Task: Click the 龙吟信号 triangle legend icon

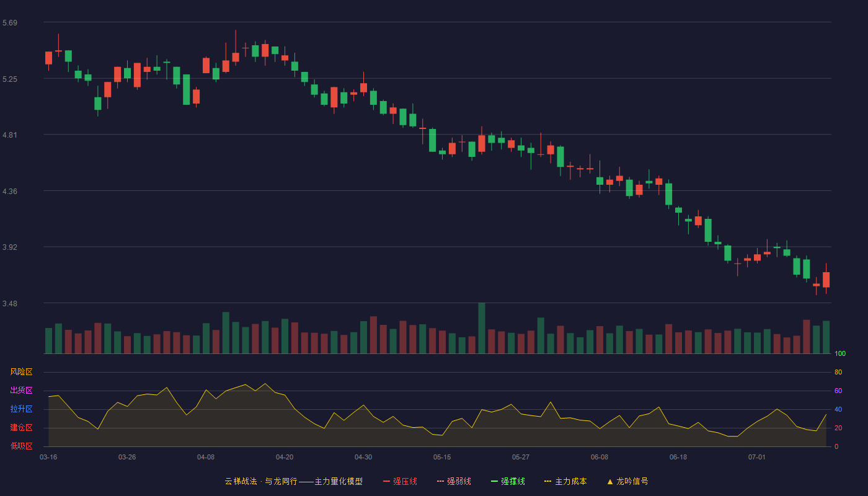Action: 610,481
